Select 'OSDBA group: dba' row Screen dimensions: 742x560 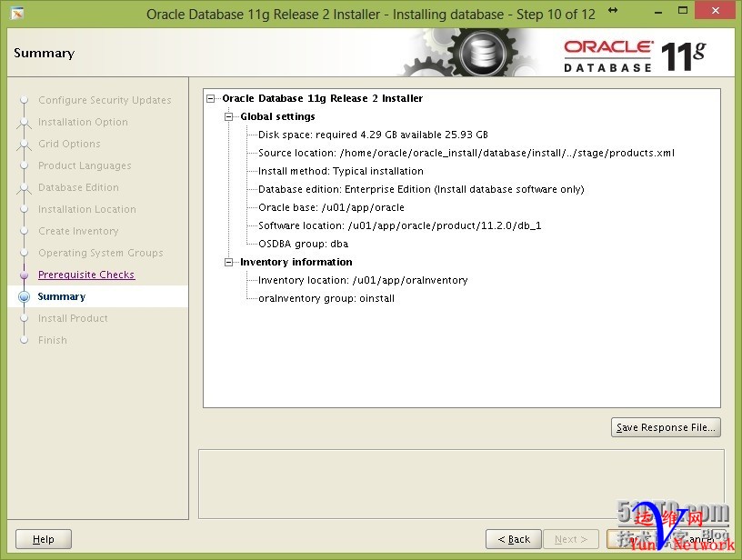point(304,244)
